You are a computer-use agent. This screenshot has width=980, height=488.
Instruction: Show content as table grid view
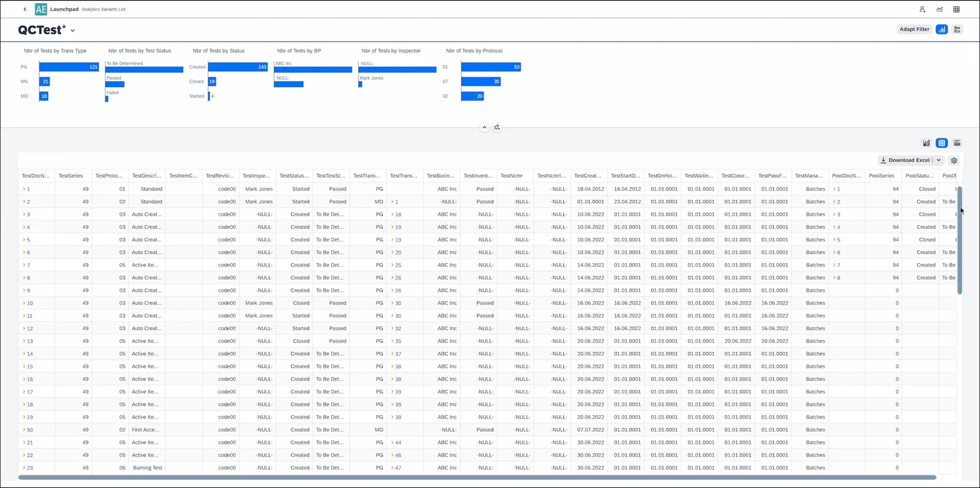pyautogui.click(x=942, y=143)
